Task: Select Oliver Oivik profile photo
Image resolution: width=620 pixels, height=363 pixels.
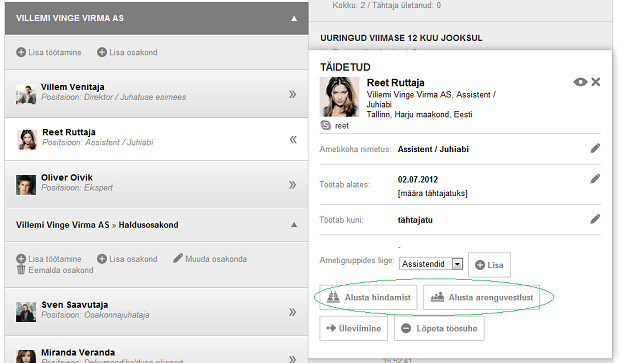Action: click(x=26, y=185)
